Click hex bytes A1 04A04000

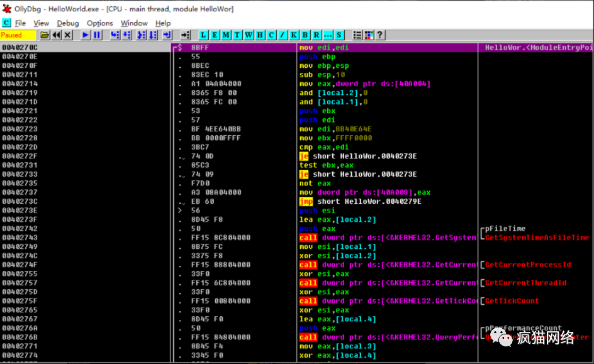(216, 84)
